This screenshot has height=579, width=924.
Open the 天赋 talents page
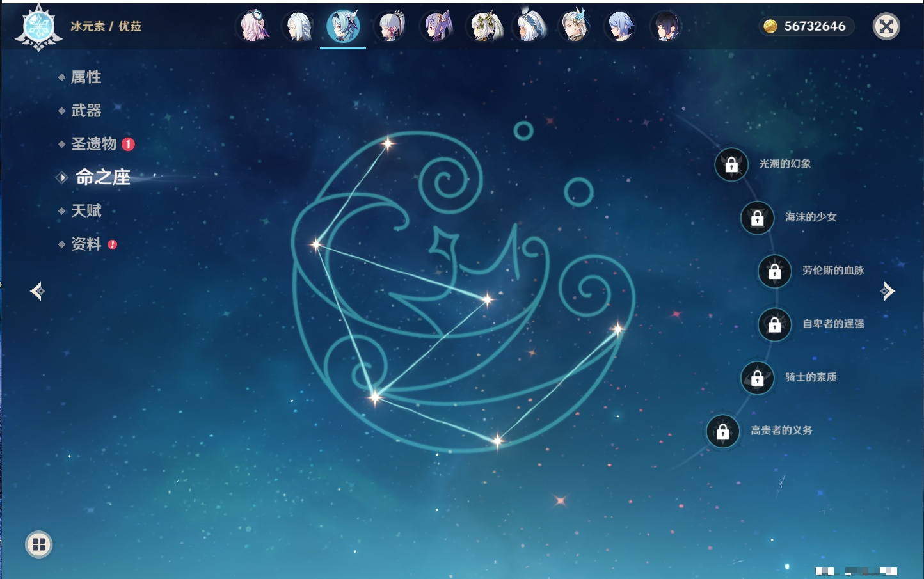[86, 210]
